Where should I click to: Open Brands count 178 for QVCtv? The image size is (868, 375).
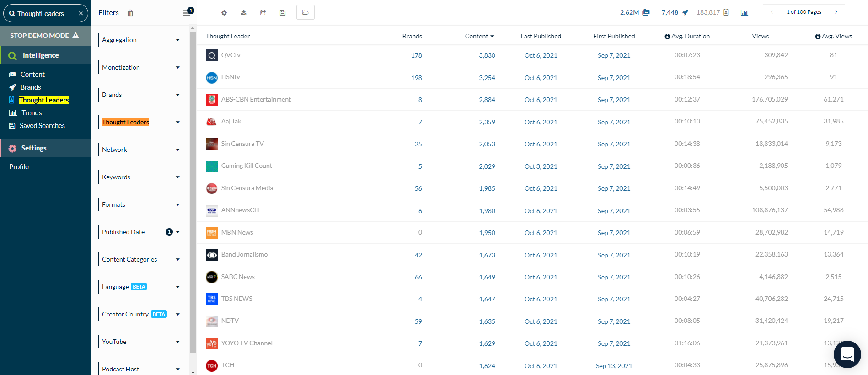417,55
